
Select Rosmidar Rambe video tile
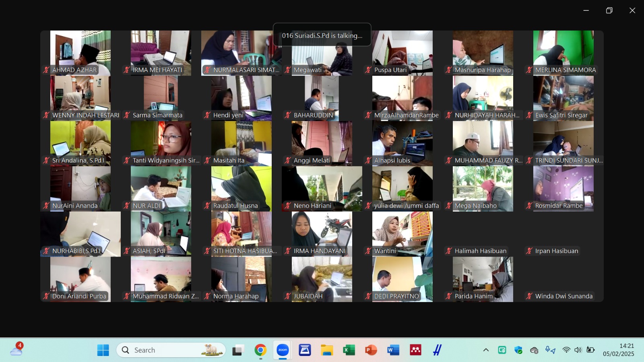point(563,189)
